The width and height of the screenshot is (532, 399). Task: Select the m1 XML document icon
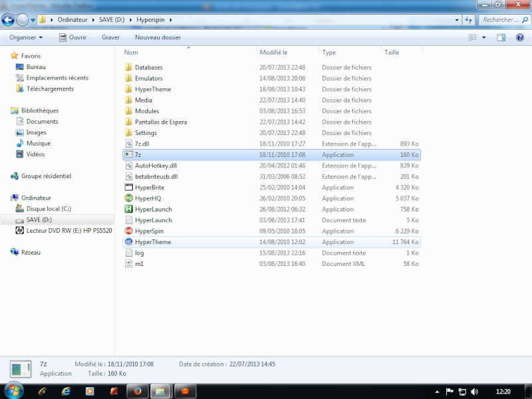(x=128, y=263)
